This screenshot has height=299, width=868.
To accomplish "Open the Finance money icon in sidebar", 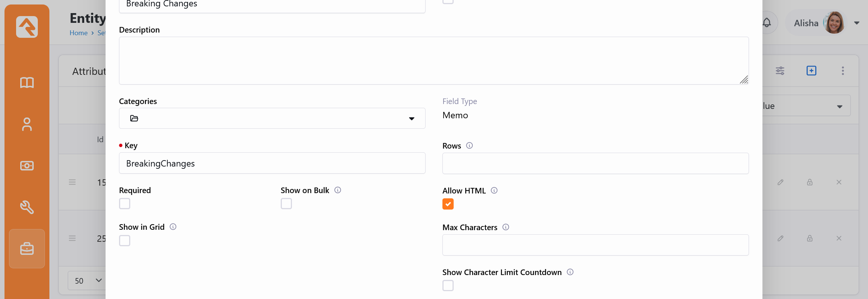I will 27,165.
